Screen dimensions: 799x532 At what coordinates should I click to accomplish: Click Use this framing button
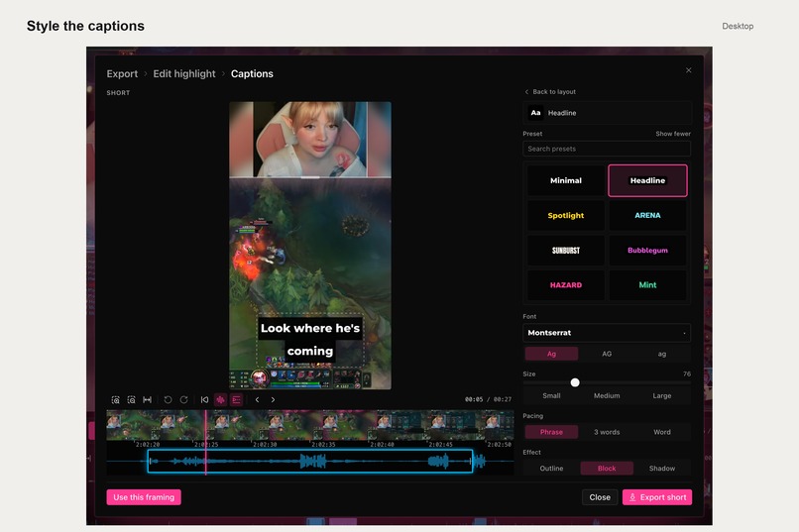click(x=144, y=497)
